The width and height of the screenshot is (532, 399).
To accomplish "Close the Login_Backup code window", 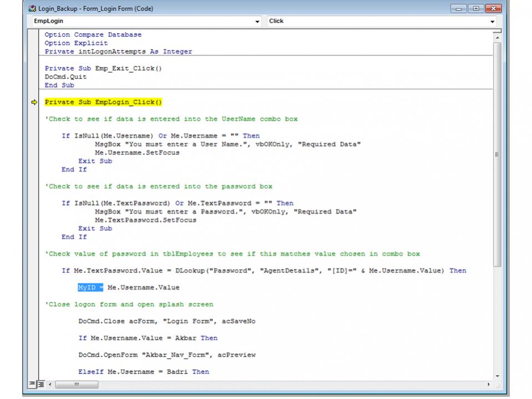I will click(x=494, y=8).
